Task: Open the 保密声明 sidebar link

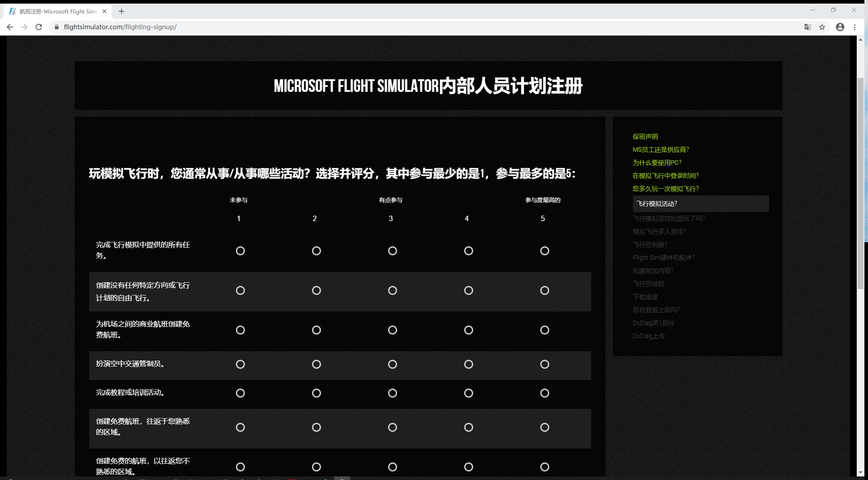Action: (645, 136)
